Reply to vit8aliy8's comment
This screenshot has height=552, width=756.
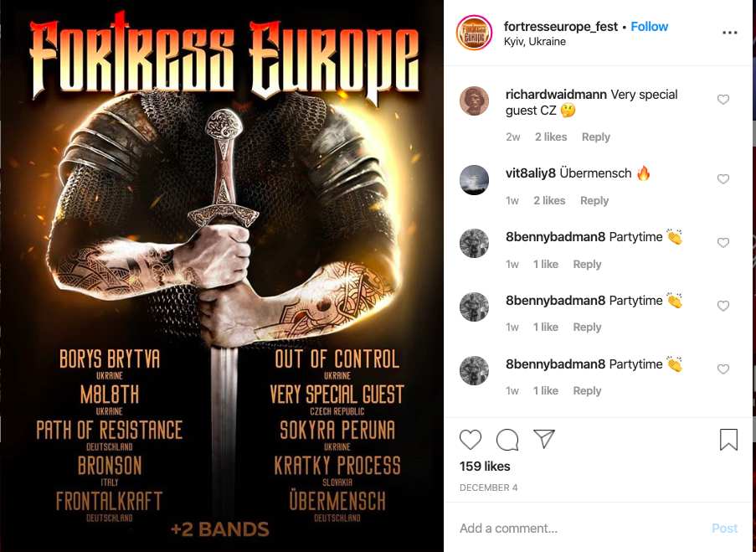[x=594, y=201]
